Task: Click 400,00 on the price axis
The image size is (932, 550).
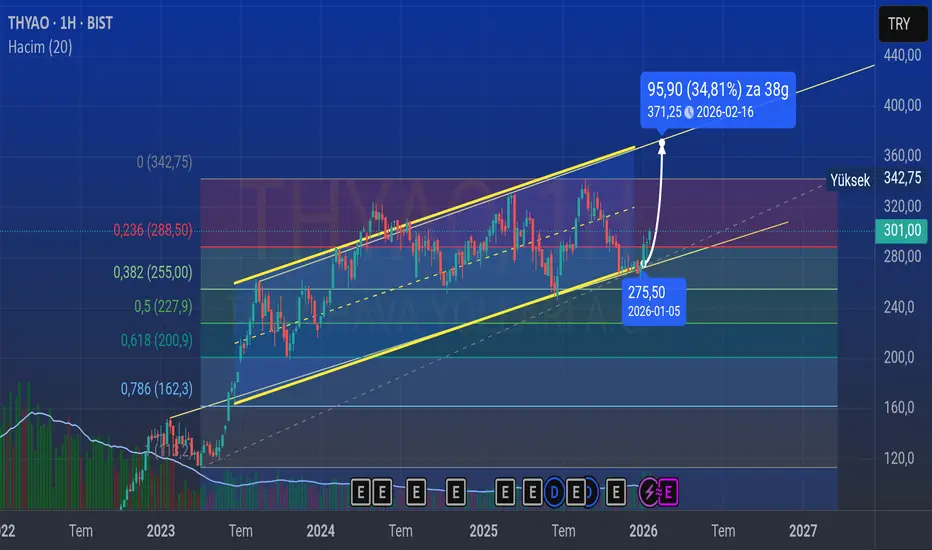Action: [902, 105]
